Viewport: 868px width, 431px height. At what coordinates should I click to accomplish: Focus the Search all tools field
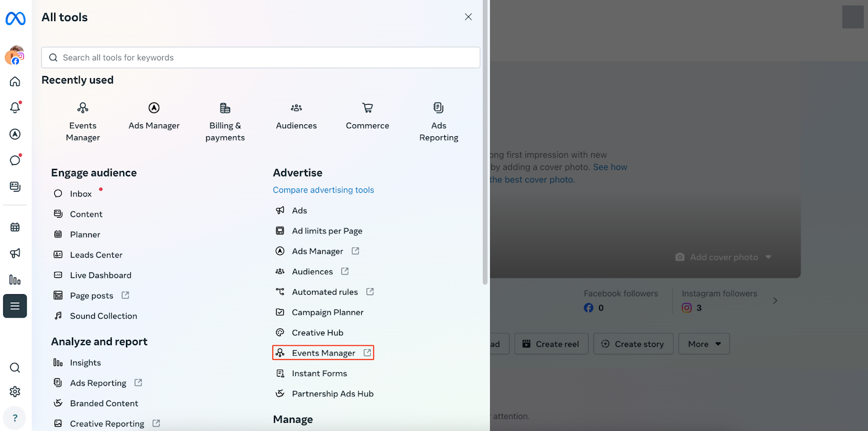(260, 58)
